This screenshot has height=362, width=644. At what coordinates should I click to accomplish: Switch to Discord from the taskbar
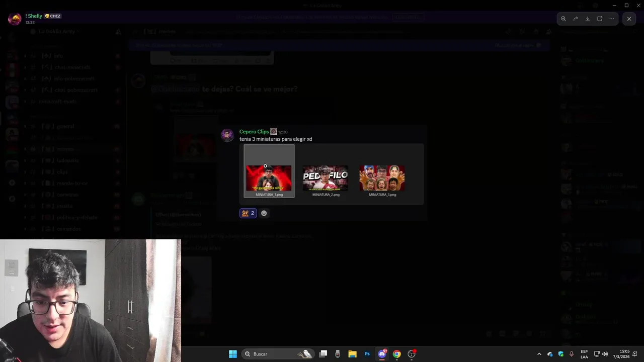(x=382, y=354)
